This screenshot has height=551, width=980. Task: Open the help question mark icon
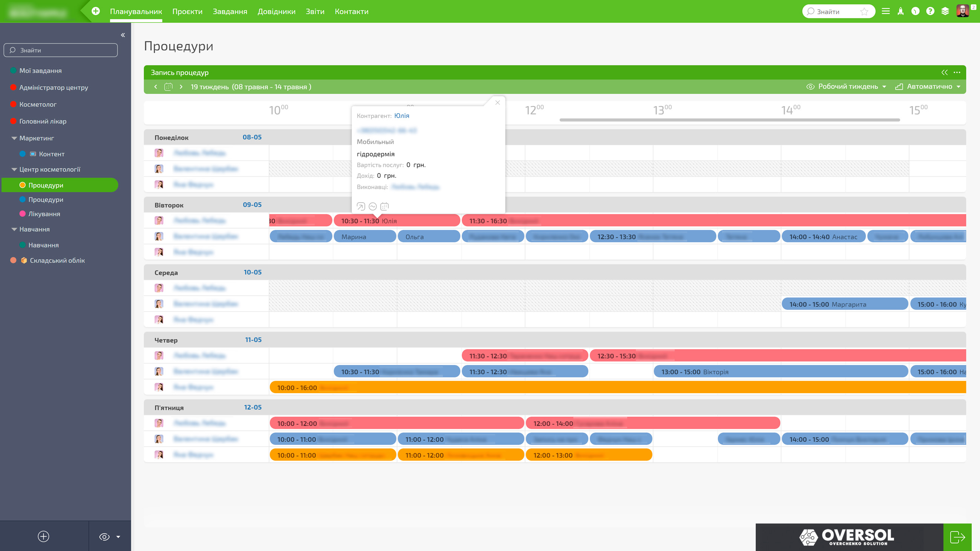coord(930,11)
